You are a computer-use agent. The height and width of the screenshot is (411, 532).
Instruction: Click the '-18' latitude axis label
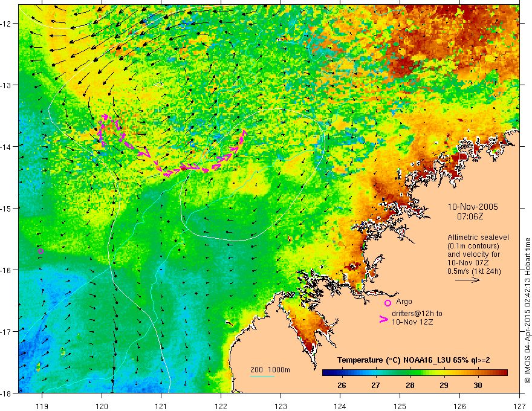(7, 393)
